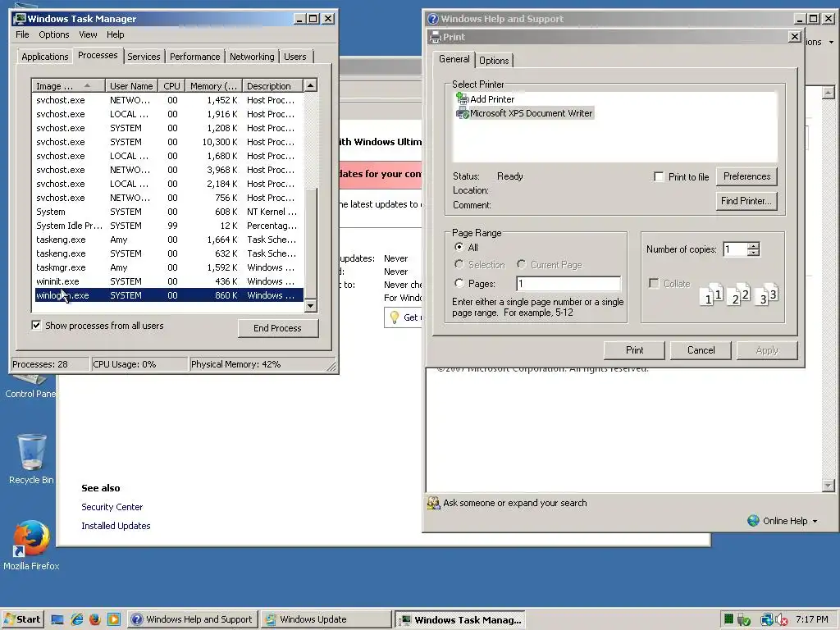Click process list scrollbar down arrow
This screenshot has width=840, height=630.
(310, 306)
